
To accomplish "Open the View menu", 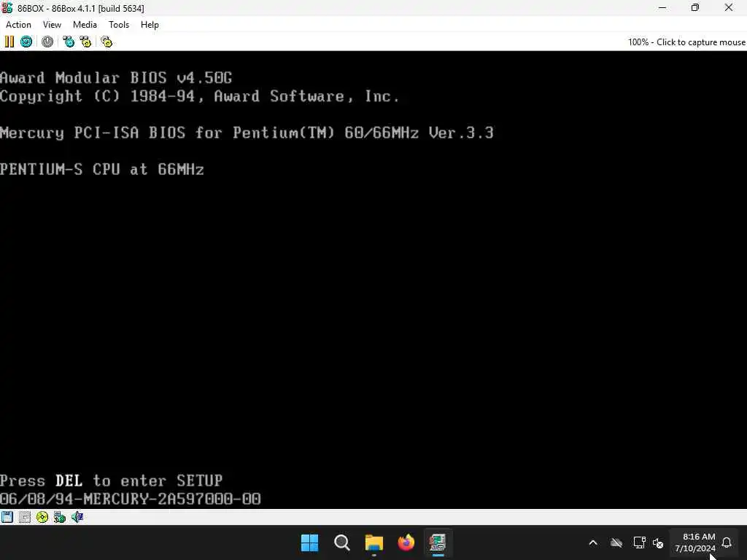I will pos(52,25).
